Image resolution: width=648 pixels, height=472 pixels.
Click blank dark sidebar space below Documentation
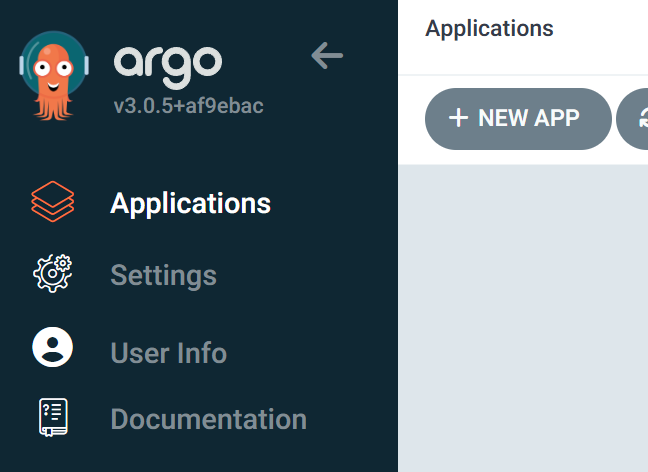pyautogui.click(x=198, y=457)
